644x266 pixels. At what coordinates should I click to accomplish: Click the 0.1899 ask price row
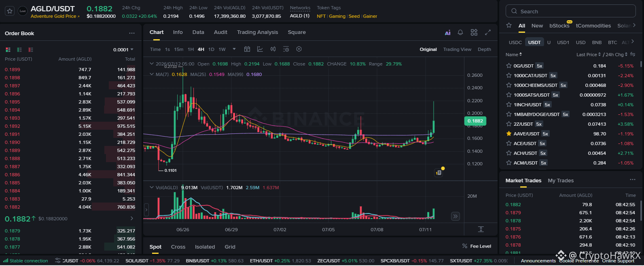pos(70,70)
